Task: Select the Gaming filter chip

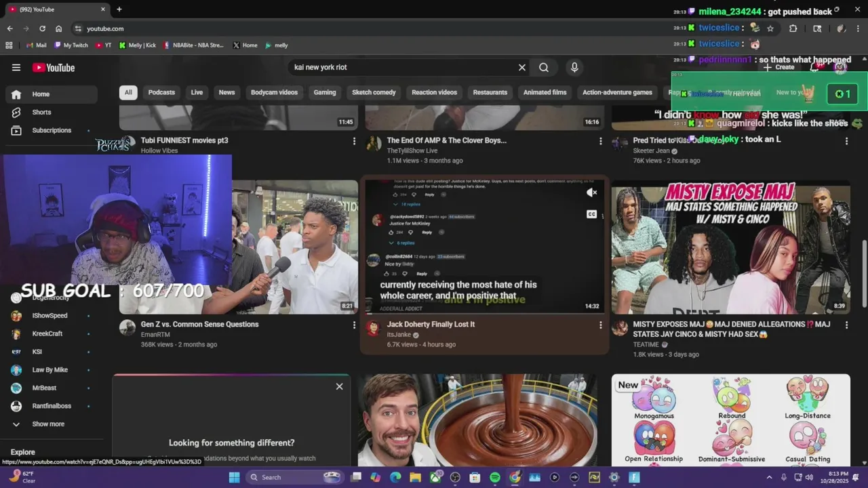Action: pos(325,92)
